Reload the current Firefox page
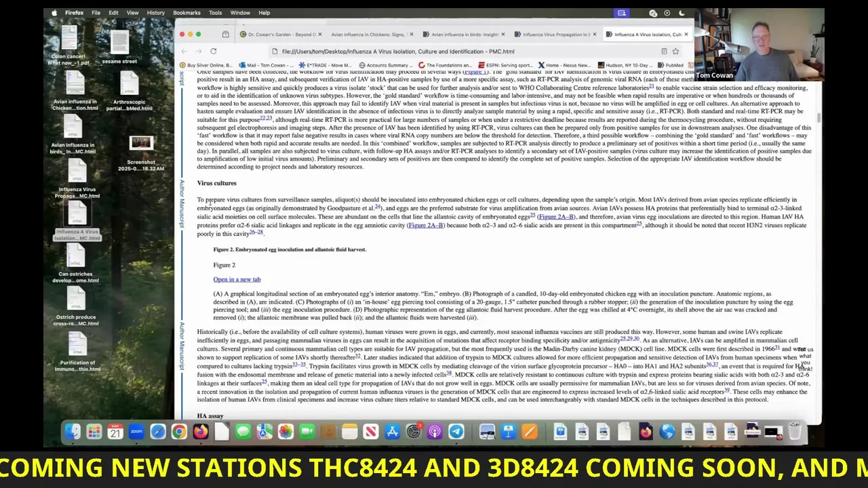 213,52
